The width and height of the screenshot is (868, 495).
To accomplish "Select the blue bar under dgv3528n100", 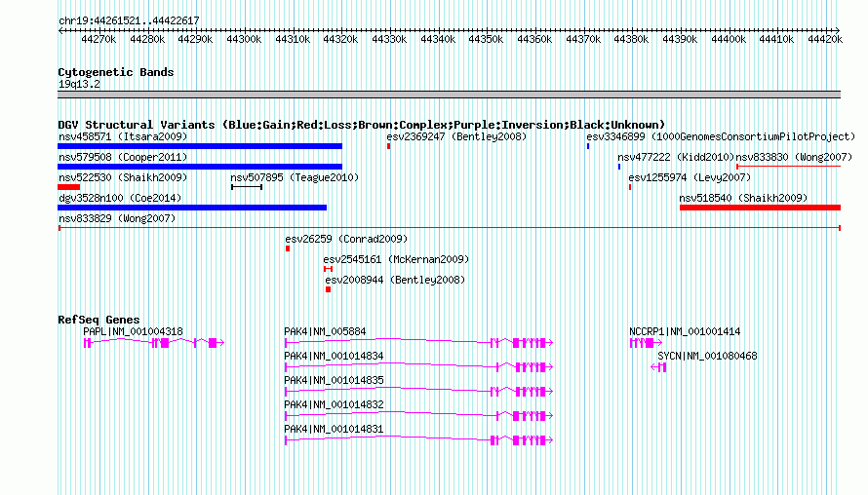I will pos(192,208).
